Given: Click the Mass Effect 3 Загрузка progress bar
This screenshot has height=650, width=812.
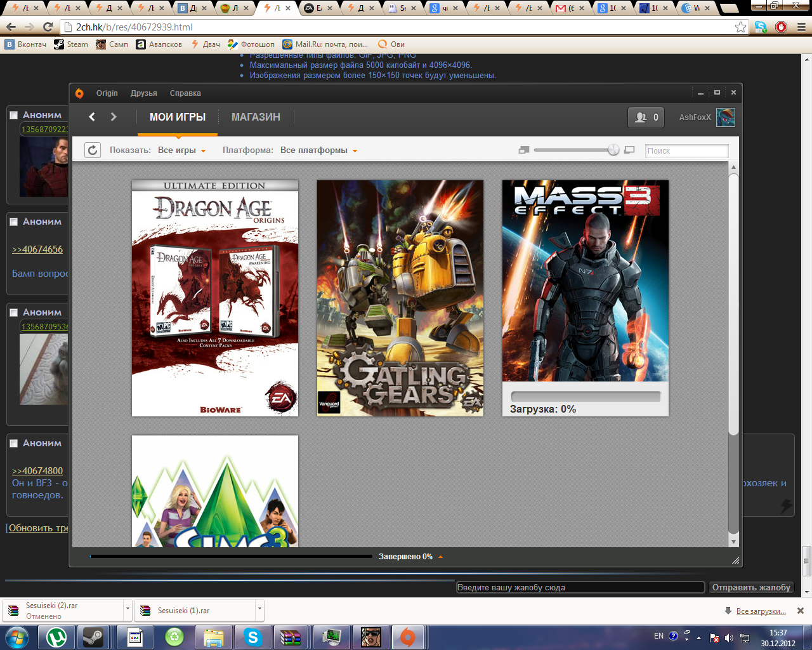Looking at the screenshot, I should point(586,397).
